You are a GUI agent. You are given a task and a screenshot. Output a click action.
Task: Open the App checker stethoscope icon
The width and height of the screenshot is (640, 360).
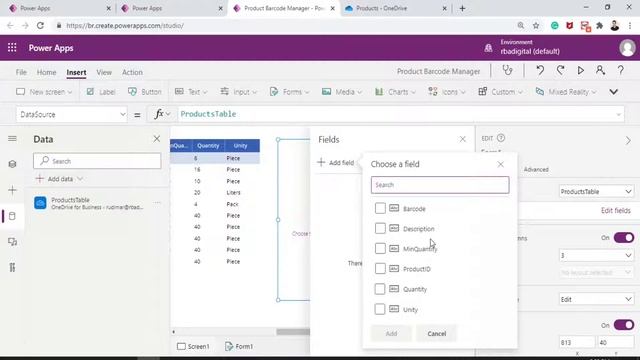[507, 71]
